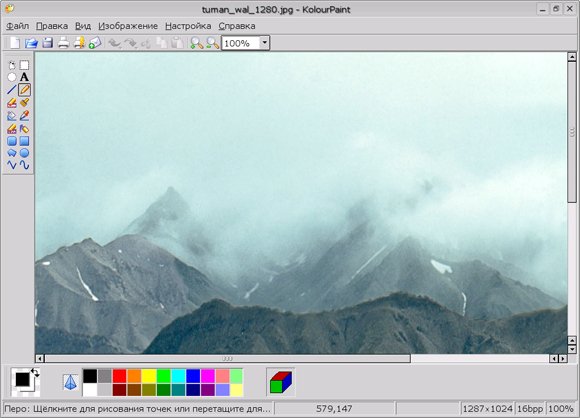Choose the red palette swatch

point(119,376)
